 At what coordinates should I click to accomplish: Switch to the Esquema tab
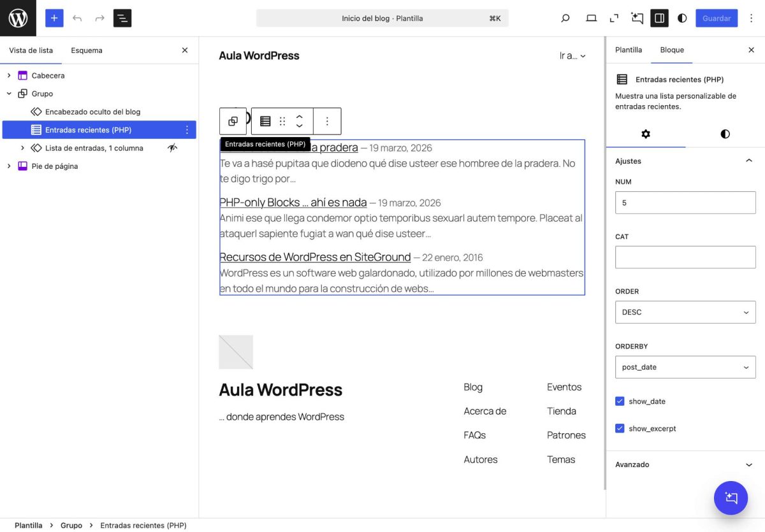tap(86, 50)
